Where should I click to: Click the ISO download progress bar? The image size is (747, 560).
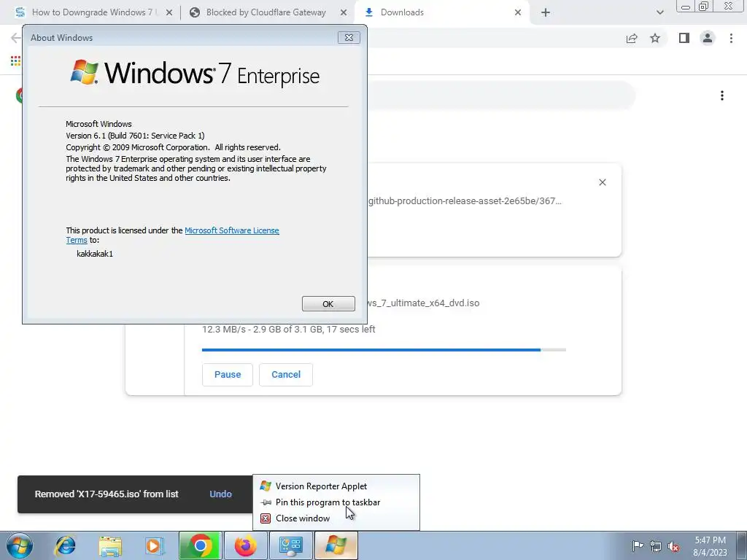coord(384,350)
